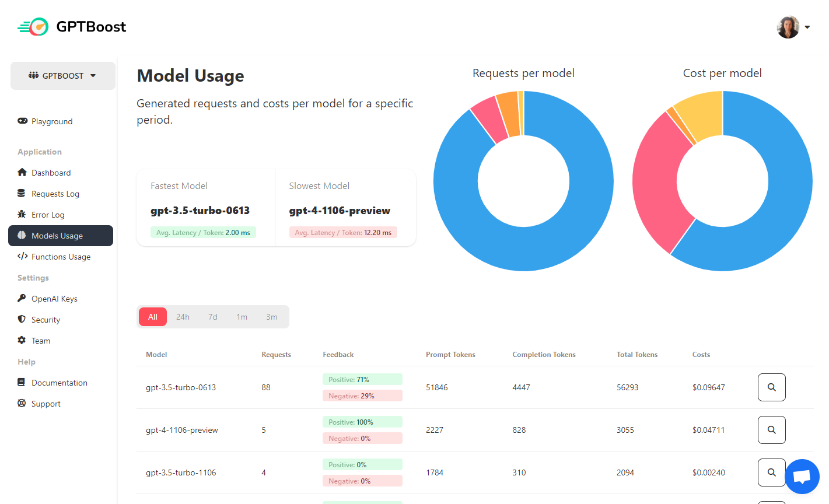Screen dimensions: 829x504
Task: Open Functions Usage page
Action: click(x=61, y=257)
